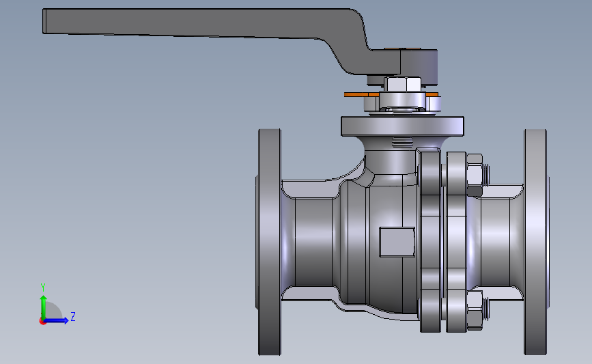
Task: Select the rectangular nameplate on the valve body
Action: (397, 242)
